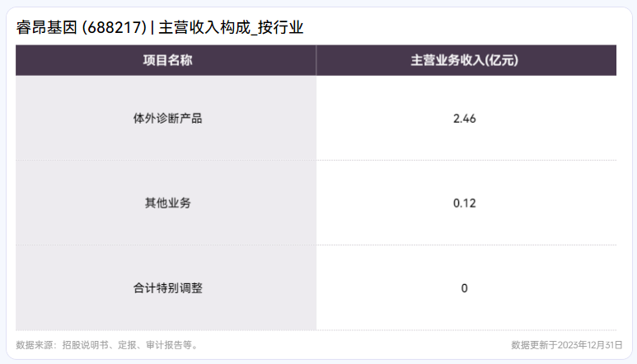Click 定报 in the data source note
This screenshot has height=364, width=637.
(x=127, y=345)
